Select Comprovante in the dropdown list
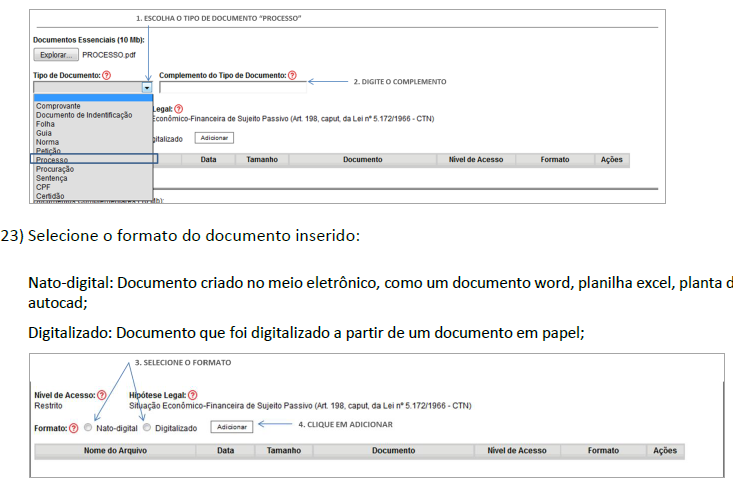This screenshot has width=733, height=486. pos(58,105)
